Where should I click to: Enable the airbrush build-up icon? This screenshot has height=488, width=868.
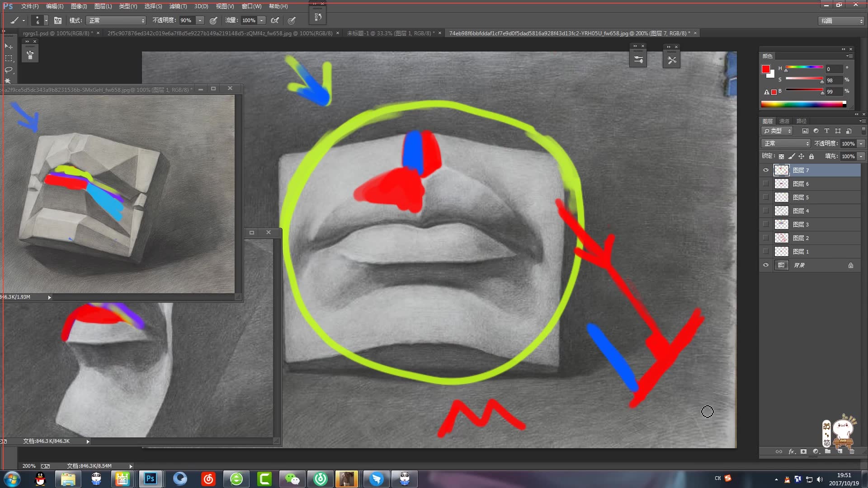point(274,20)
